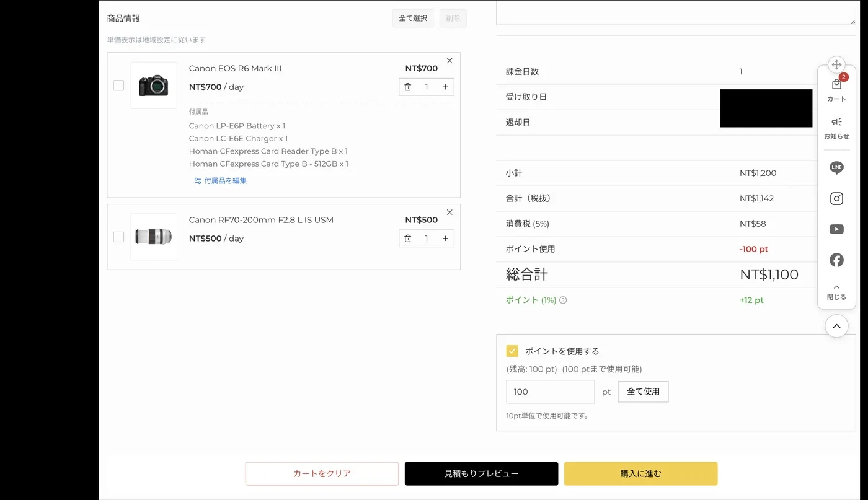The width and height of the screenshot is (868, 500).
Task: Click the 10pt単位で使用可能です note
Action: coord(547,416)
